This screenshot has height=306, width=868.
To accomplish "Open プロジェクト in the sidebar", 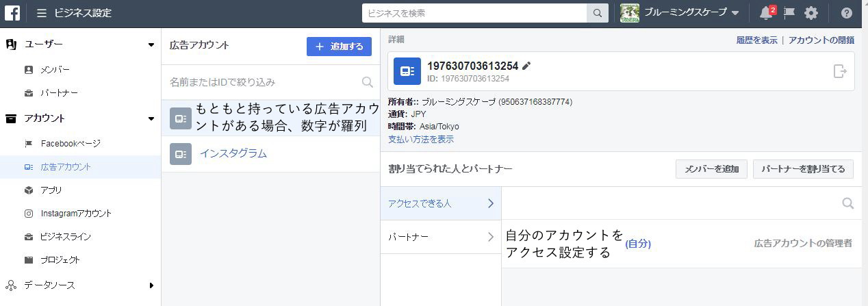I will 60,259.
